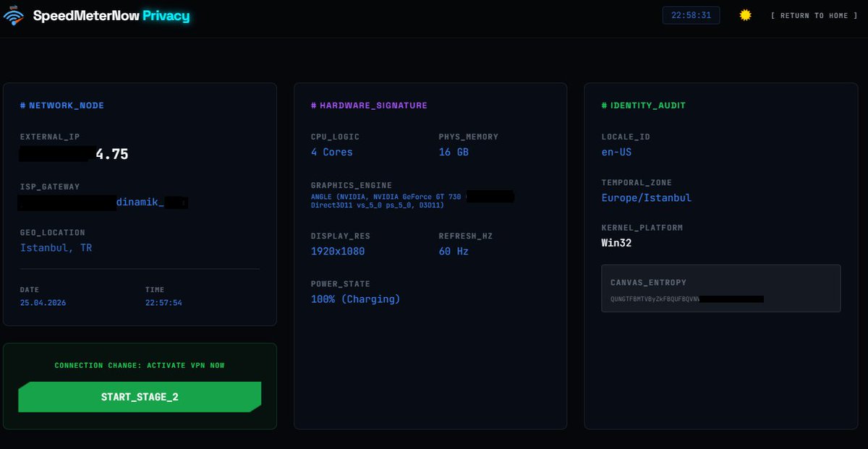Viewport: 868px width, 449px height.
Task: Click the 60 Hz refresh value
Action: coord(454,252)
